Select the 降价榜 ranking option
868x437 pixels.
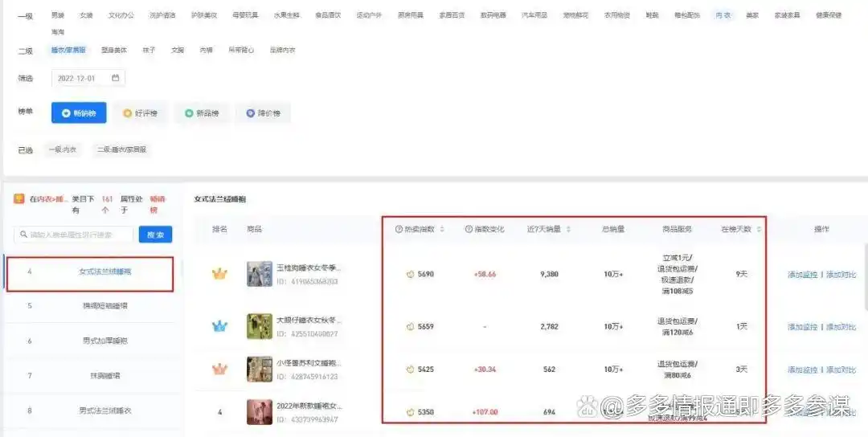[x=263, y=112]
